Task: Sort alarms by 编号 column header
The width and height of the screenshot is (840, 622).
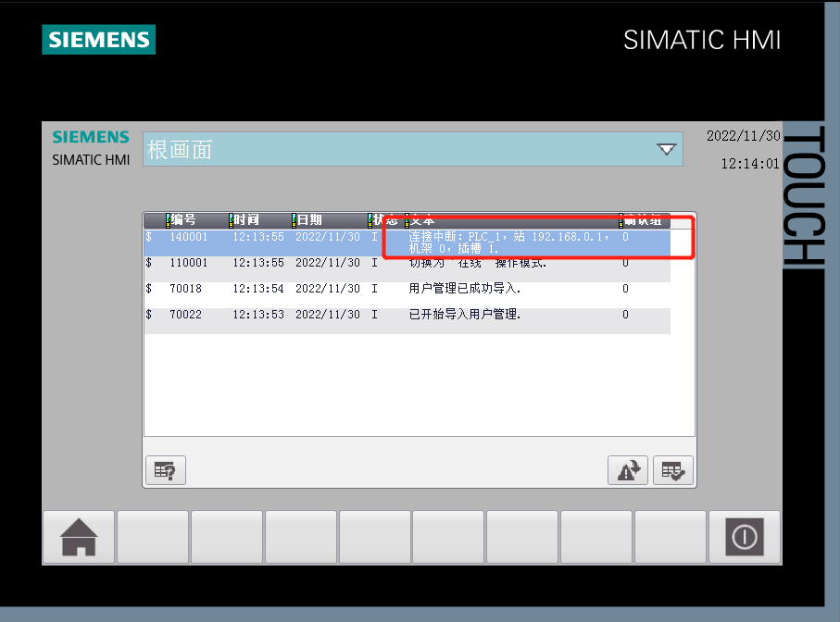Action: point(183,220)
